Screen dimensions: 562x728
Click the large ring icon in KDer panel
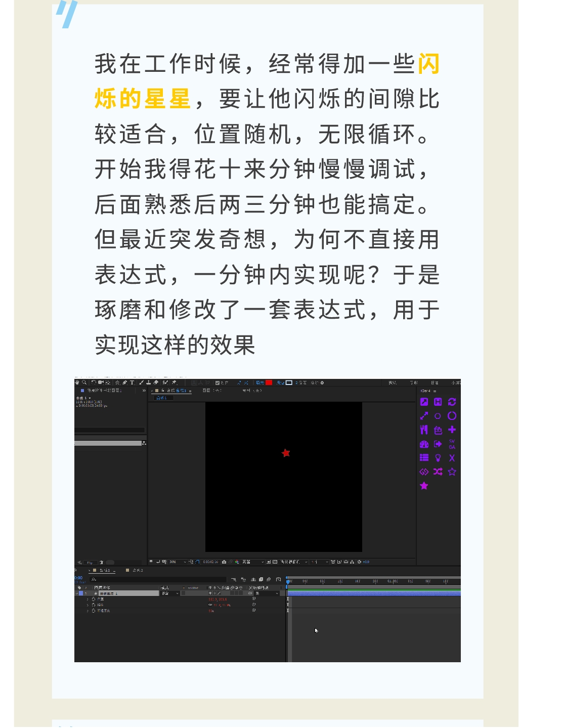point(452,416)
